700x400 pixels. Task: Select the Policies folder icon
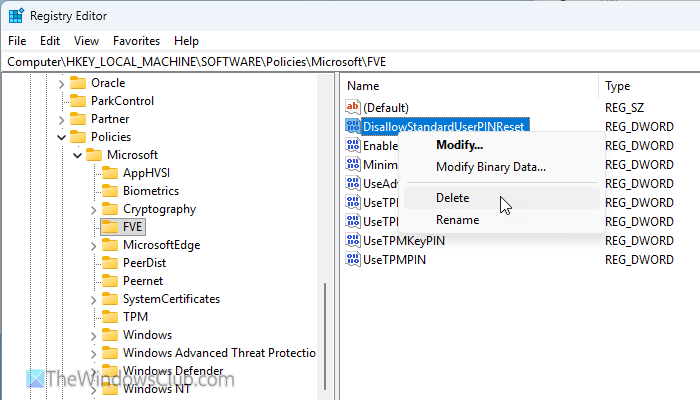click(78, 137)
